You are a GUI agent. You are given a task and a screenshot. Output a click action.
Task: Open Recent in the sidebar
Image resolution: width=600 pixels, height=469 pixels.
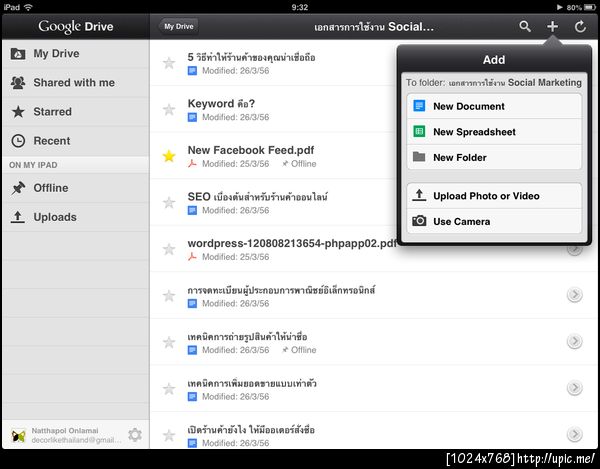[x=76, y=141]
